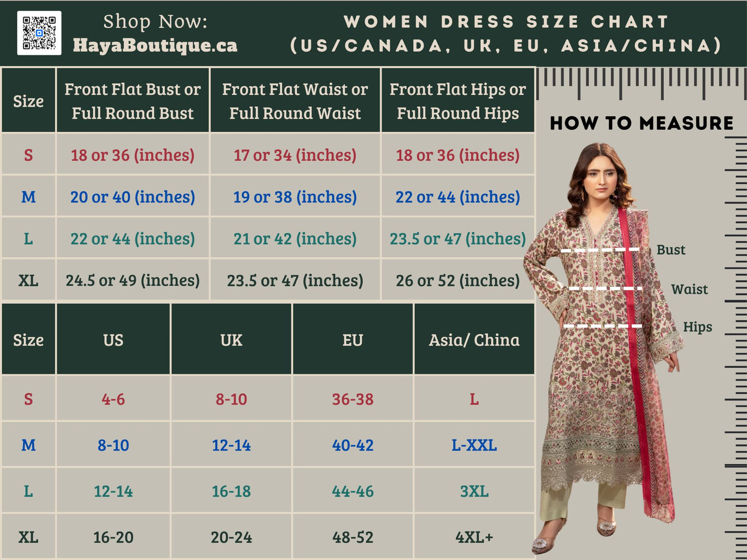Click the 'Waist' label beside the model
747x560 pixels.
coord(689,289)
